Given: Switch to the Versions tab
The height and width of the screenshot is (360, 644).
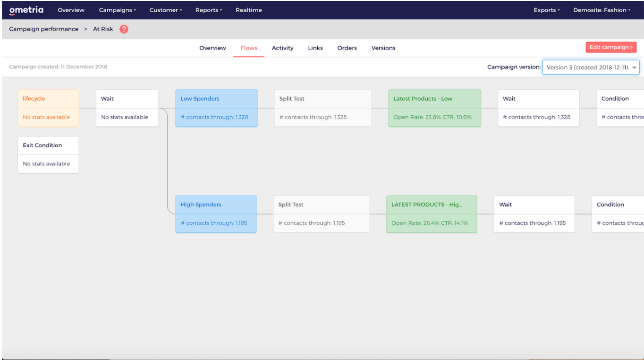Looking at the screenshot, I should pos(383,48).
